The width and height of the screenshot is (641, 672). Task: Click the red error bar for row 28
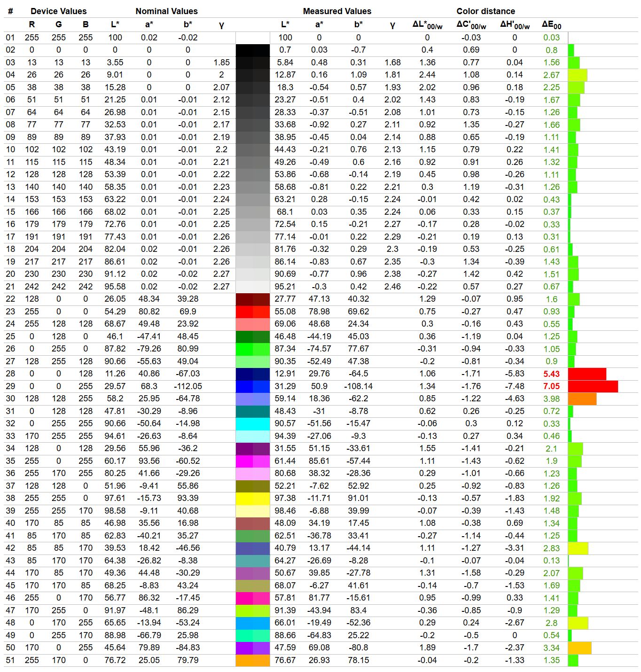click(x=587, y=374)
